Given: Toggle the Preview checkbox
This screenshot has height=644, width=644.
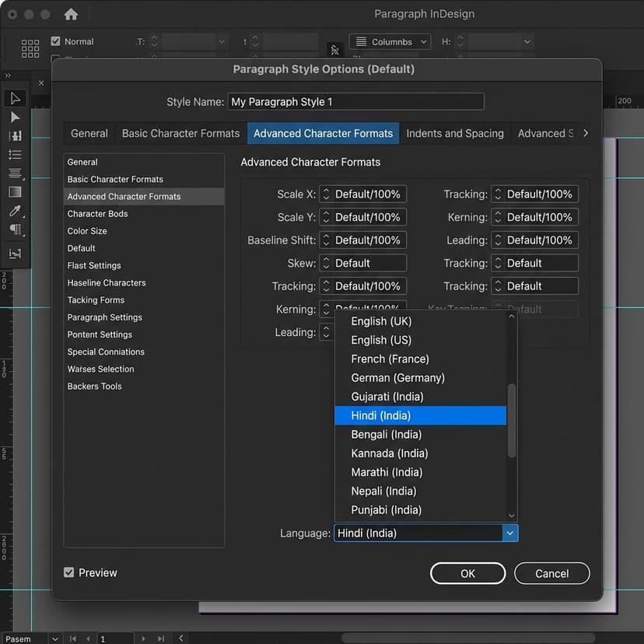Looking at the screenshot, I should click(69, 572).
